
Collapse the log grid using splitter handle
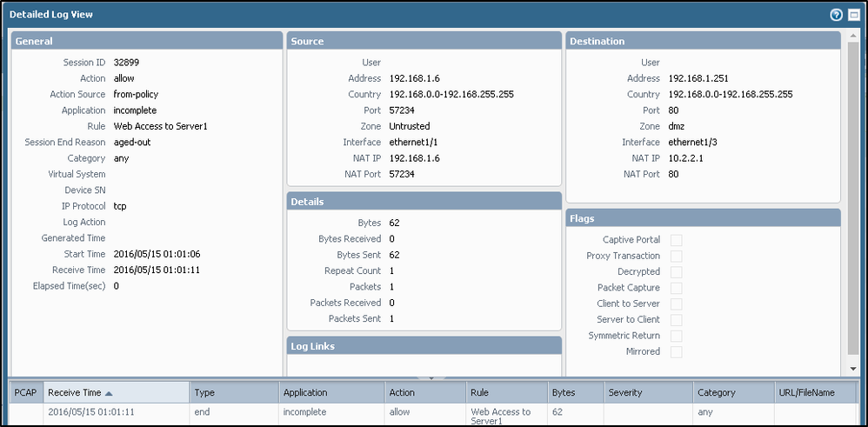pyautogui.click(x=431, y=378)
